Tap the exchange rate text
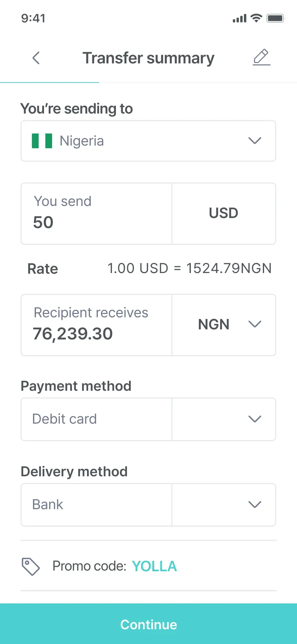The height and width of the screenshot is (644, 297). click(189, 268)
